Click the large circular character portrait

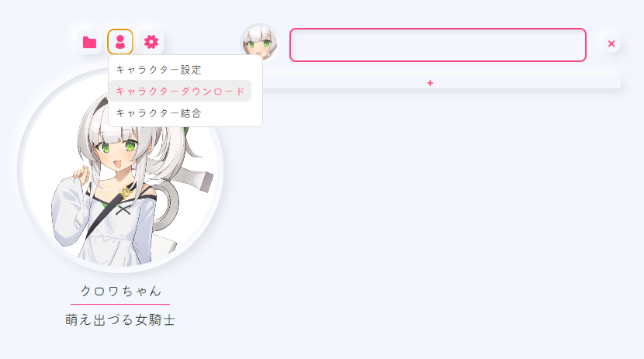tap(120, 171)
